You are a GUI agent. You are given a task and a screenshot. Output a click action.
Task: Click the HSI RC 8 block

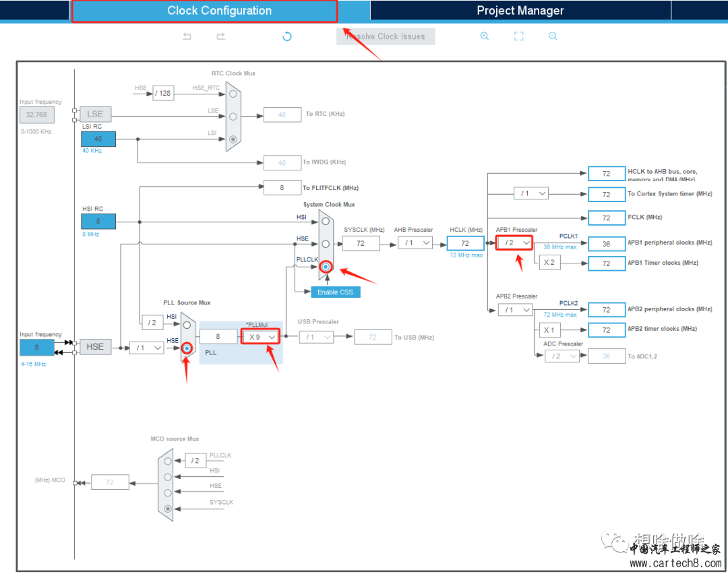98,222
